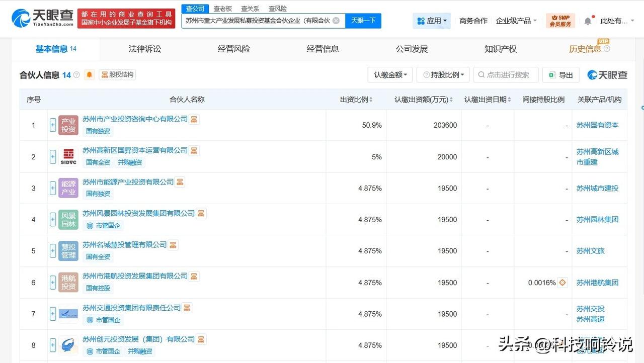Screen dimensions: 644x363
Task: Expand row 8 苏州创元投资发展
Action: coord(53,345)
